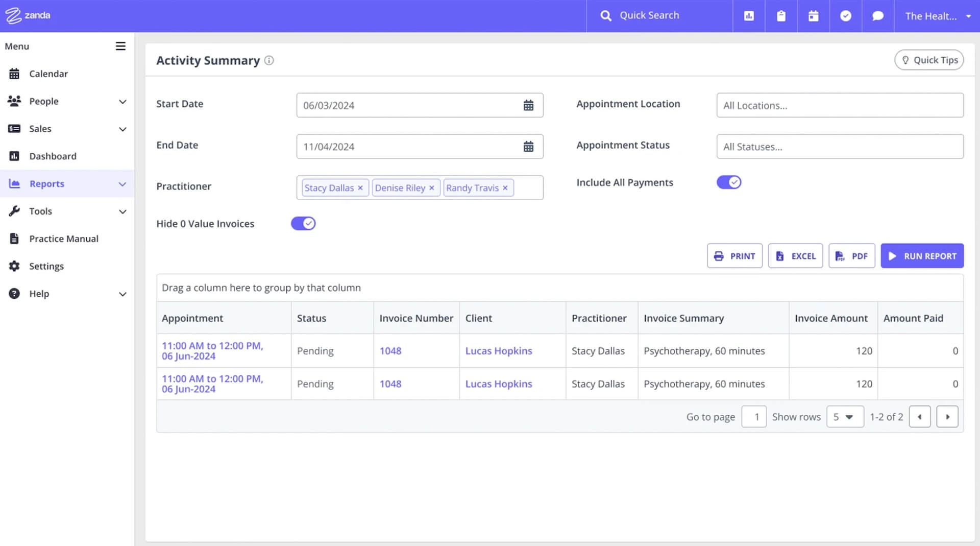Open Appointment Location dropdown
This screenshot has width=980, height=546.
(x=840, y=105)
